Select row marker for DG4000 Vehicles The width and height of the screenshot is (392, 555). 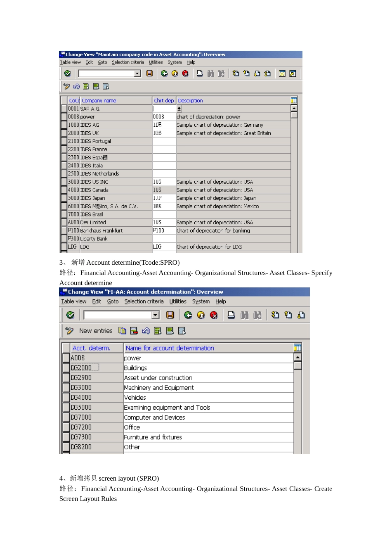pyautogui.click(x=66, y=398)
